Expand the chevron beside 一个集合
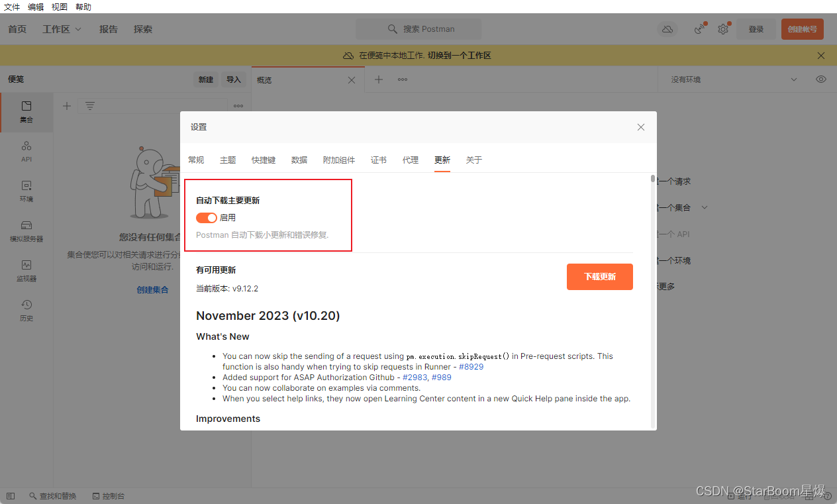This screenshot has height=504, width=837. tap(705, 207)
